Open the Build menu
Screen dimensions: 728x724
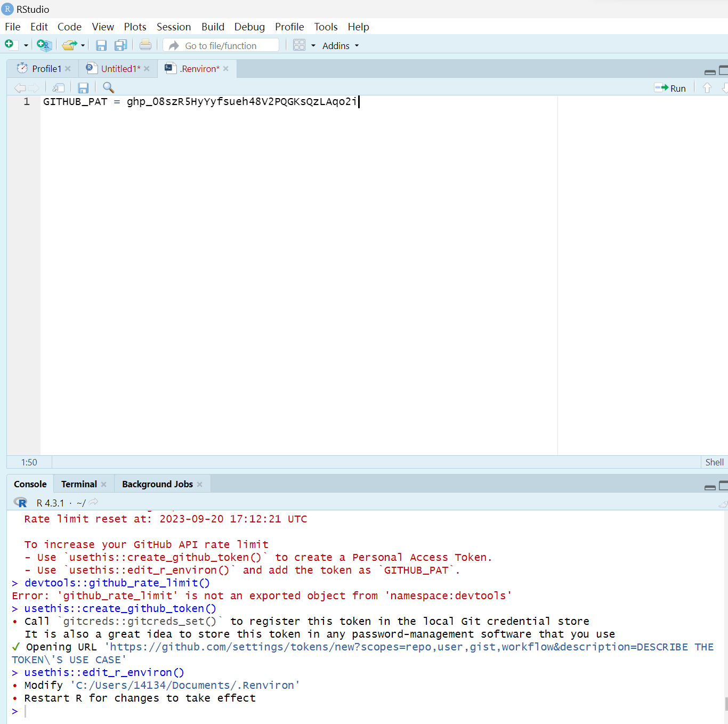[213, 27]
